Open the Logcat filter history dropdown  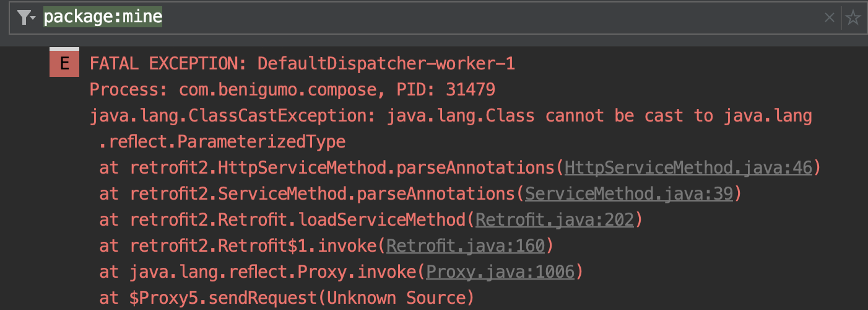pos(25,18)
